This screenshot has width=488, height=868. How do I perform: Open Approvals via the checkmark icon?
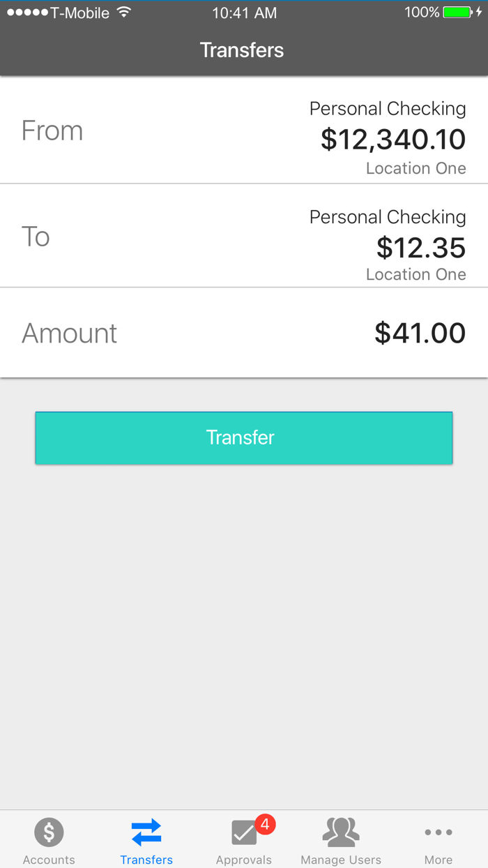(243, 832)
